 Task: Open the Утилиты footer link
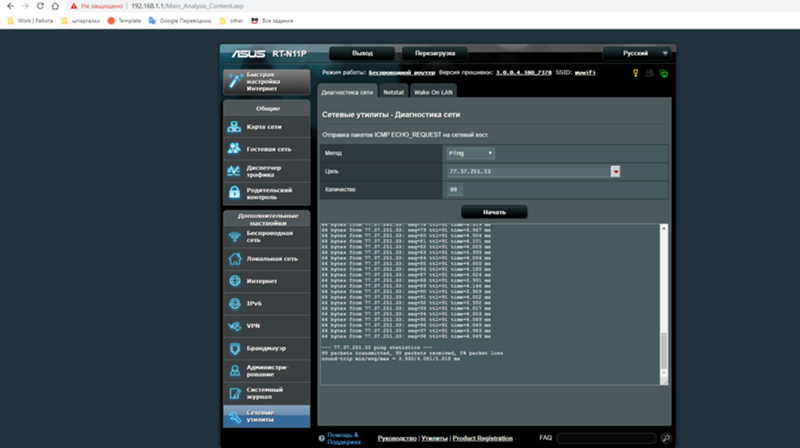434,438
